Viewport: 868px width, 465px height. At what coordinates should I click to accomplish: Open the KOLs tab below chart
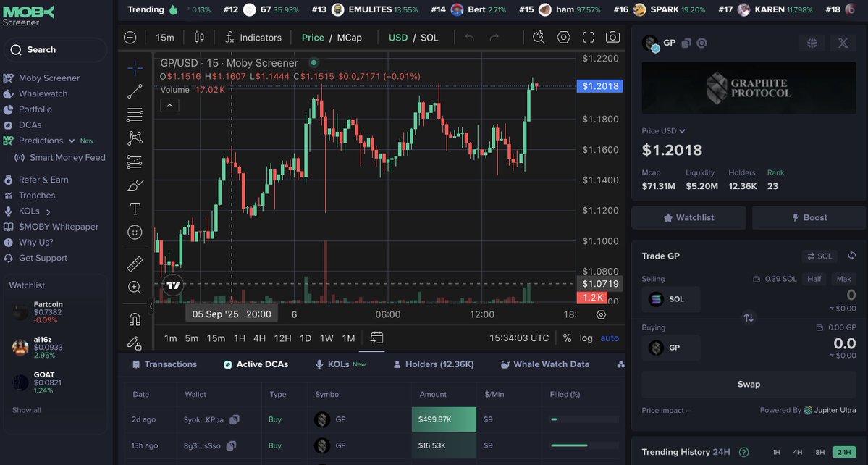[340, 364]
